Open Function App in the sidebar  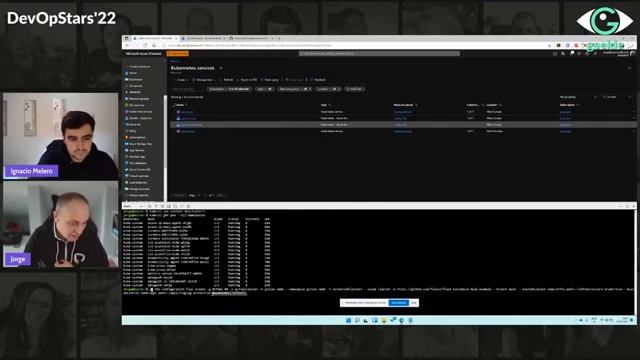tap(135, 157)
